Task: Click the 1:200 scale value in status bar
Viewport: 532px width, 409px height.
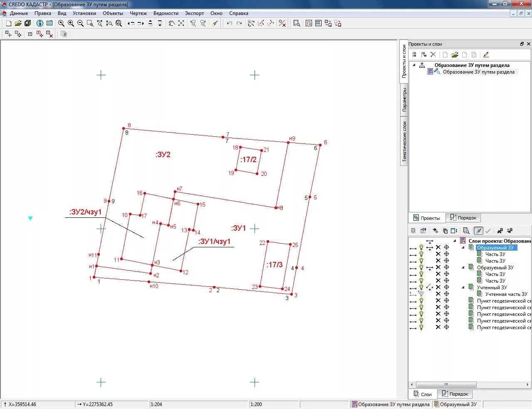Action: [x=256, y=404]
